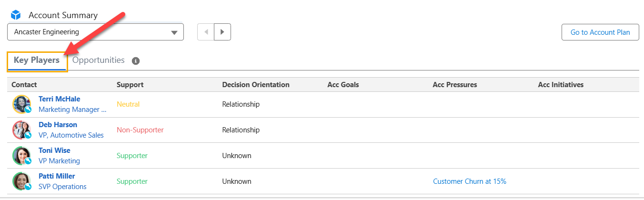Image resolution: width=644 pixels, height=200 pixels.
Task: Click the Go to Account Plan button
Action: 600,32
